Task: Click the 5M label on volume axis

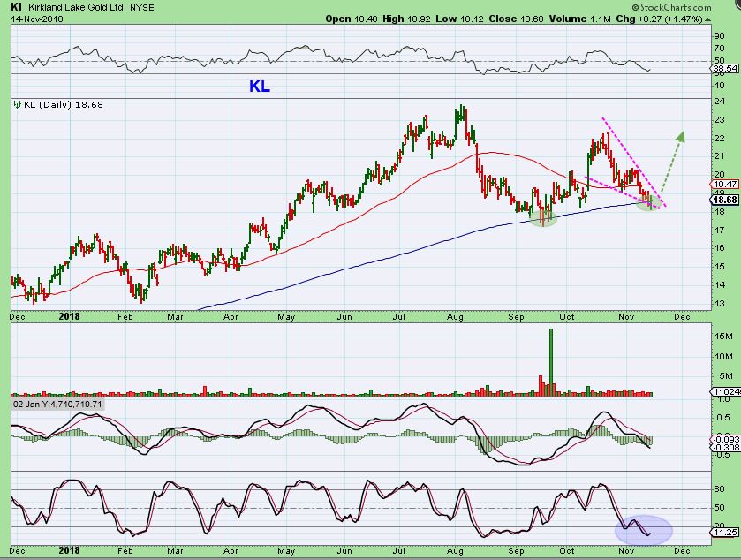Action: 726,376
